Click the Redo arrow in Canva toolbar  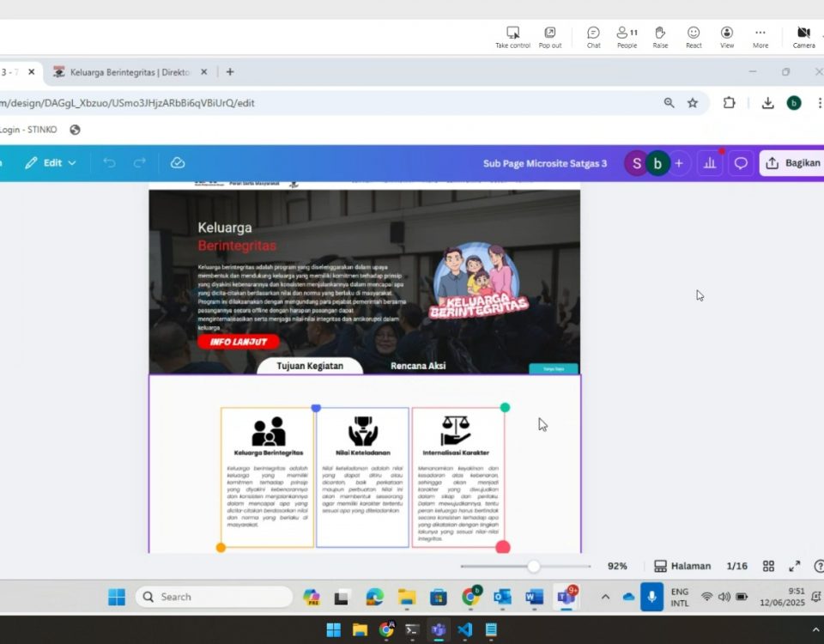point(140,163)
